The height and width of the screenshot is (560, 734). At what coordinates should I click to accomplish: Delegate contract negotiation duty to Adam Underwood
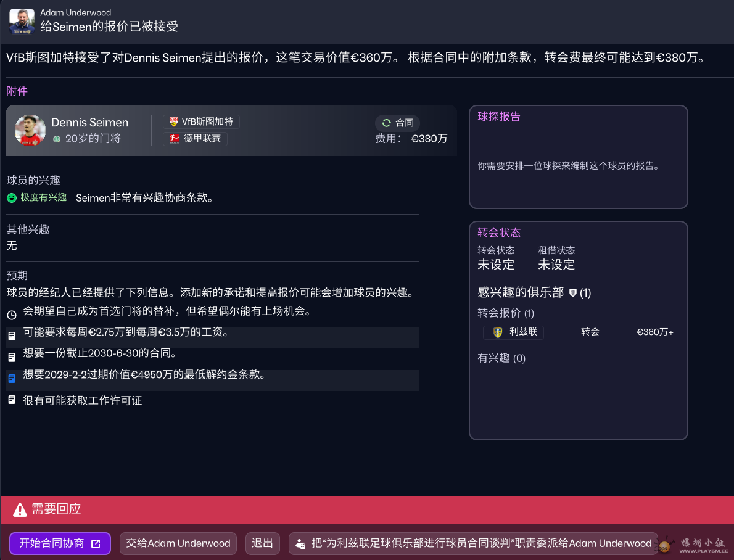474,543
